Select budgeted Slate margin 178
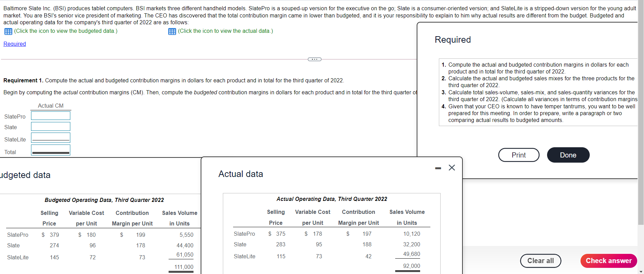Image resolution: width=644 pixels, height=274 pixels. [x=141, y=245]
